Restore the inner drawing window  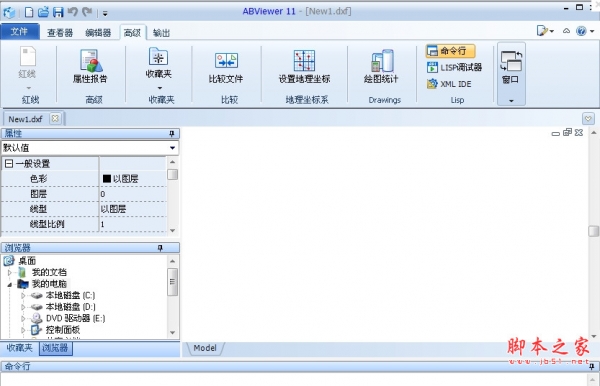(567, 132)
